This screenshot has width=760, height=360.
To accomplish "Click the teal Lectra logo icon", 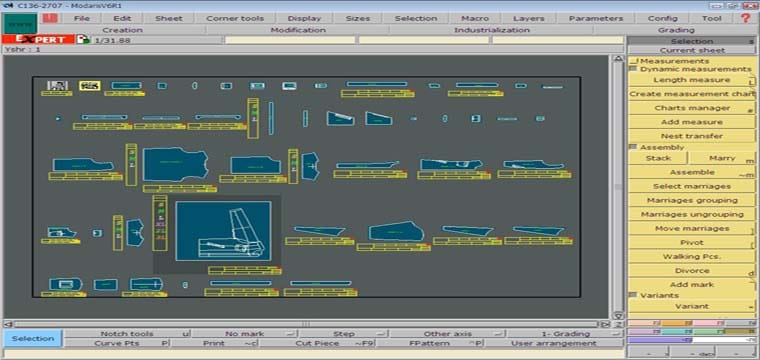I will tap(20, 23).
